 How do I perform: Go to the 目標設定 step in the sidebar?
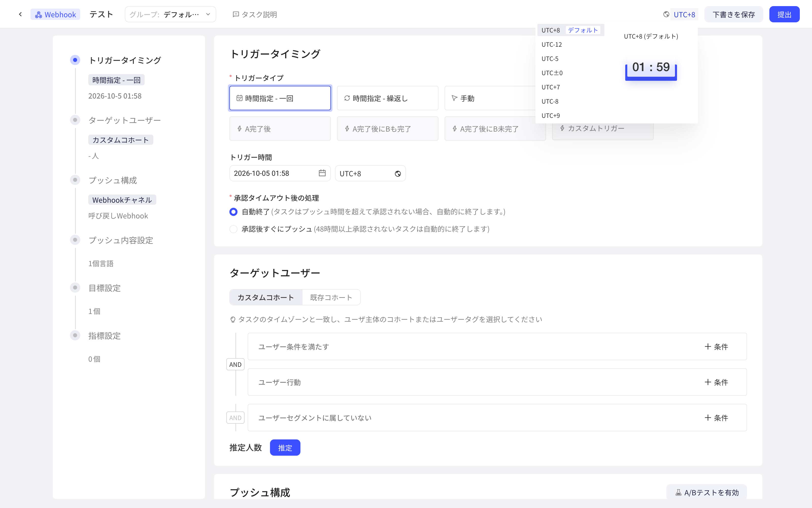[x=104, y=288]
